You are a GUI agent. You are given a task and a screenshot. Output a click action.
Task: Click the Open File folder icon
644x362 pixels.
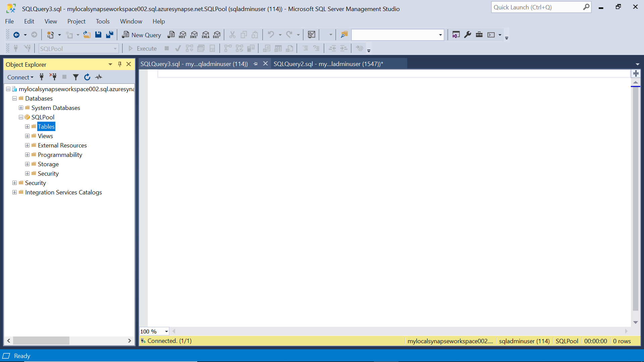[87, 35]
